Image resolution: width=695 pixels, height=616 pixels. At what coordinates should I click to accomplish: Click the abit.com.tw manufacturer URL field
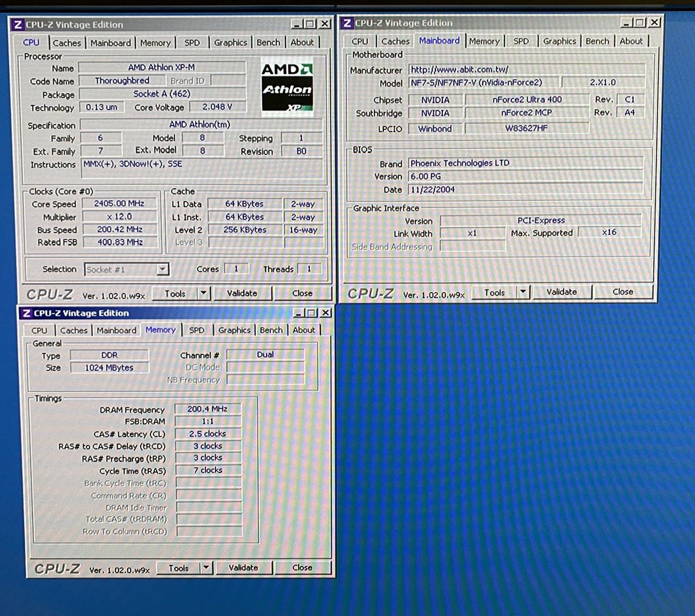tap(527, 69)
